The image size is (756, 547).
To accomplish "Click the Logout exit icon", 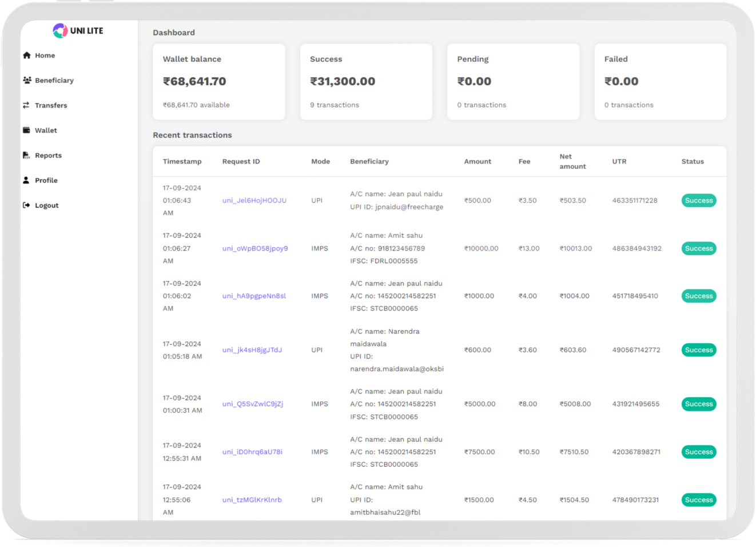I will 26,205.
